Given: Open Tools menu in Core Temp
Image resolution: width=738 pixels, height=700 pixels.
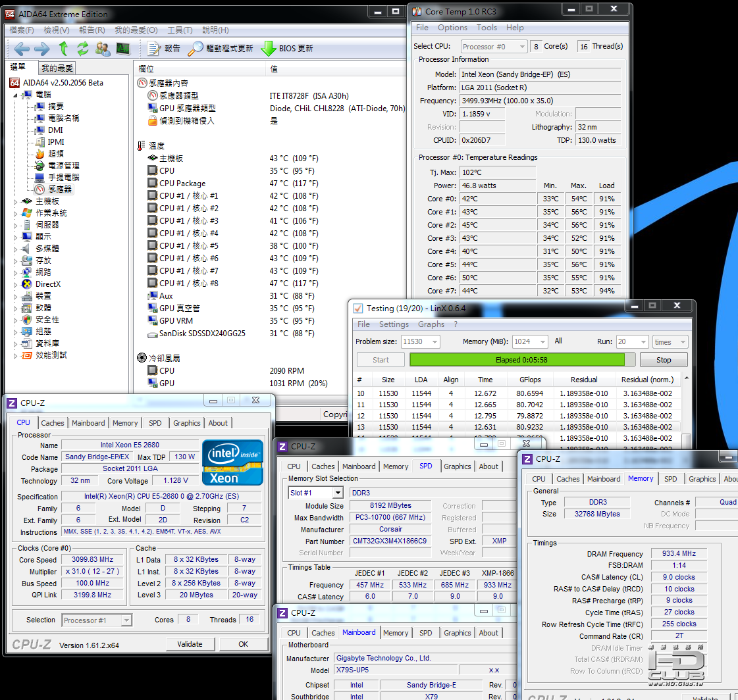Looking at the screenshot, I should pos(487,28).
